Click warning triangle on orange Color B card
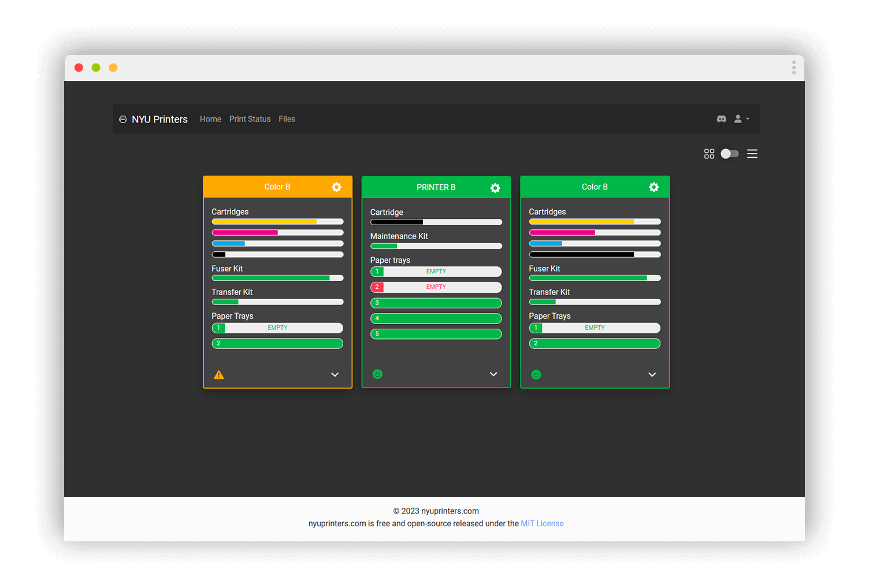Screen dimensions: 869x588 tap(219, 375)
